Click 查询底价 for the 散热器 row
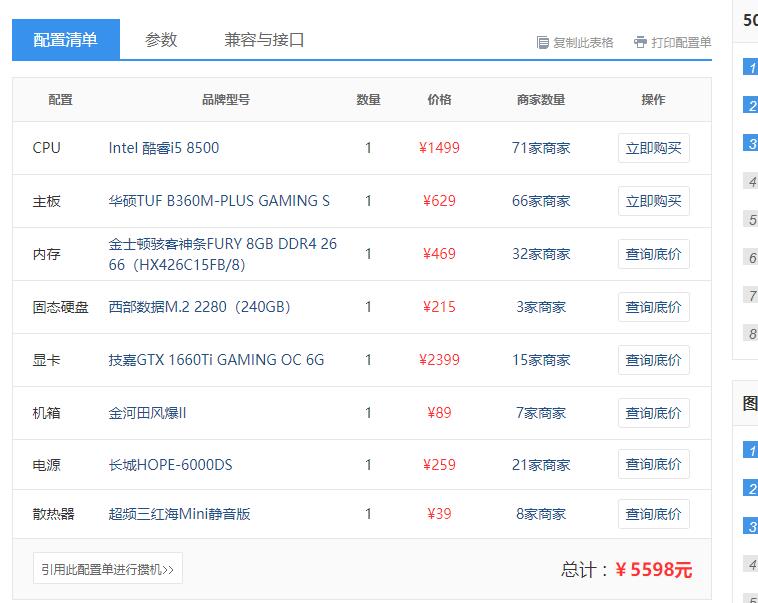 click(x=654, y=514)
